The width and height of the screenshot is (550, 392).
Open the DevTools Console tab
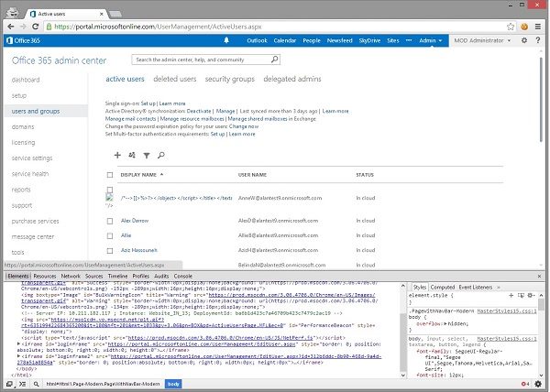click(x=182, y=276)
